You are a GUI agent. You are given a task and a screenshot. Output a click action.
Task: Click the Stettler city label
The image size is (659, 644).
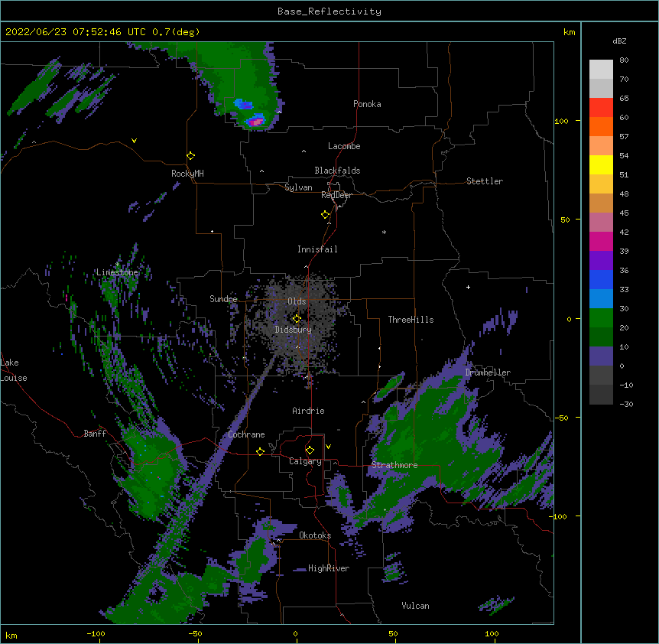[x=485, y=181]
